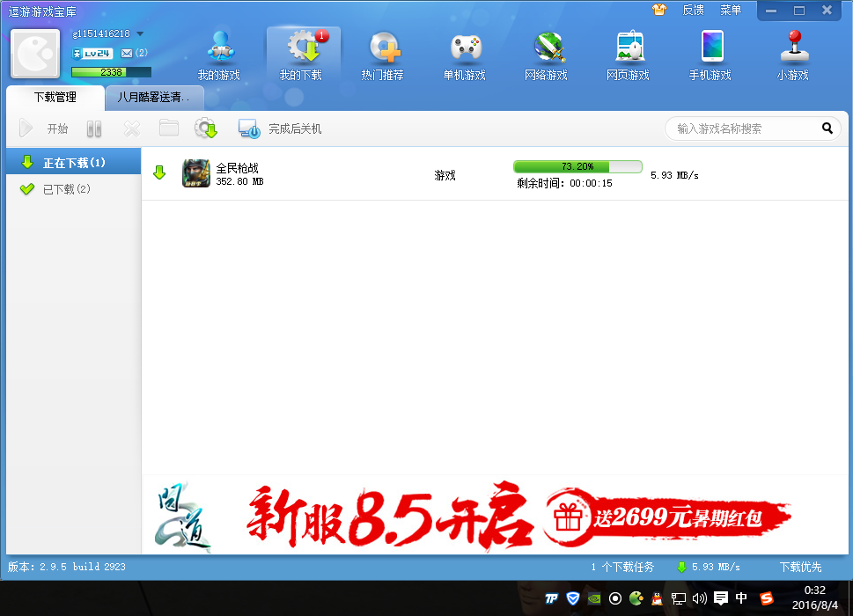Click the 送2699元暑期红包 gift banner
This screenshot has width=853, height=616.
[x=668, y=517]
